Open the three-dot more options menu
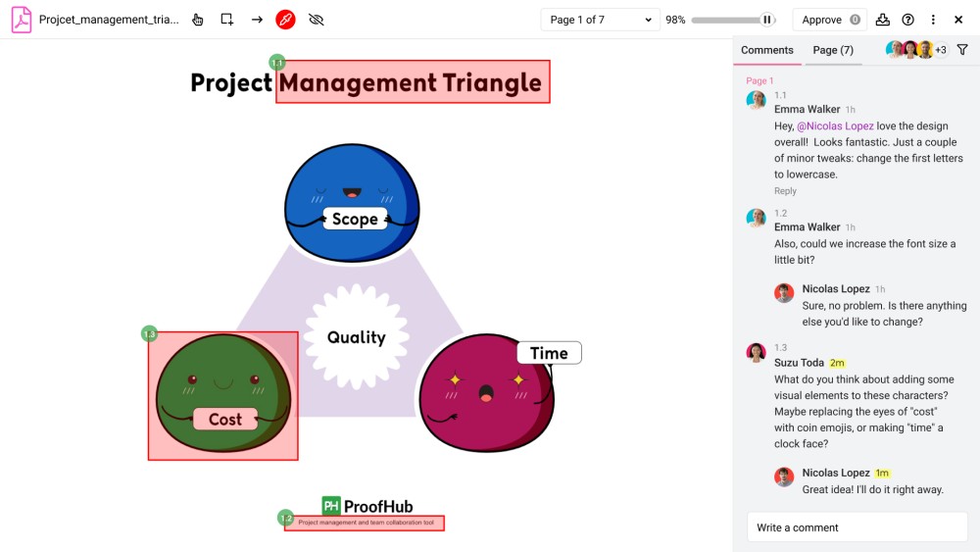 click(x=933, y=20)
